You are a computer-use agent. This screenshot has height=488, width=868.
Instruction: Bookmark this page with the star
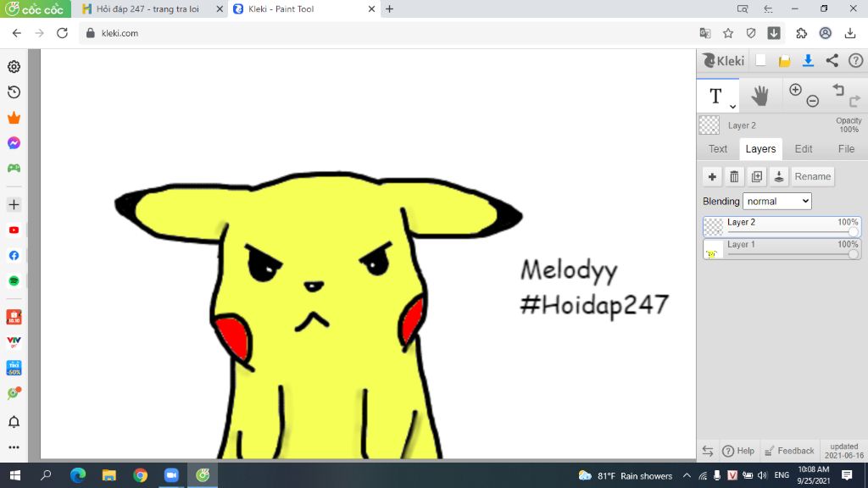tap(728, 33)
